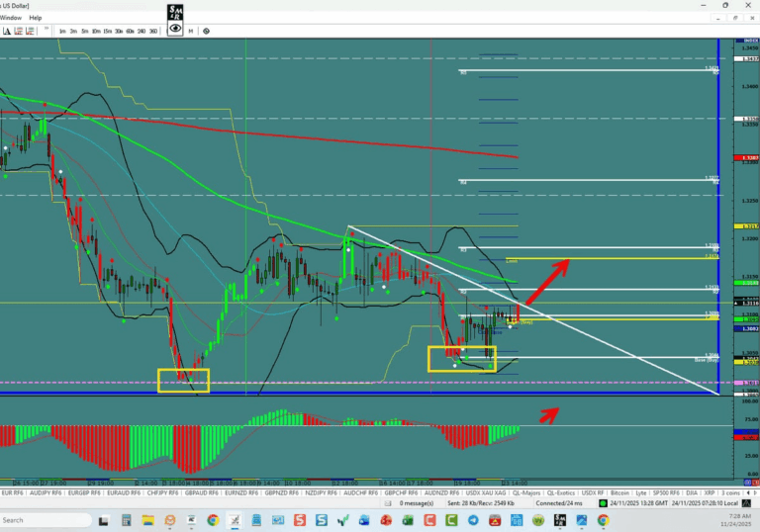Open the active trading platform taskbar icon
Viewport: 760px width, 532px height.
click(x=235, y=521)
